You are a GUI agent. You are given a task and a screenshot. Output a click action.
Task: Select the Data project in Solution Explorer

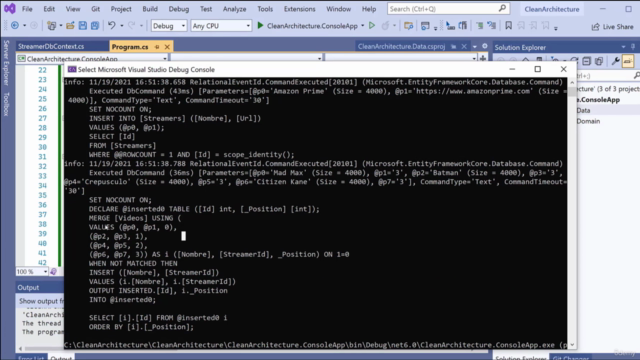pos(583,110)
